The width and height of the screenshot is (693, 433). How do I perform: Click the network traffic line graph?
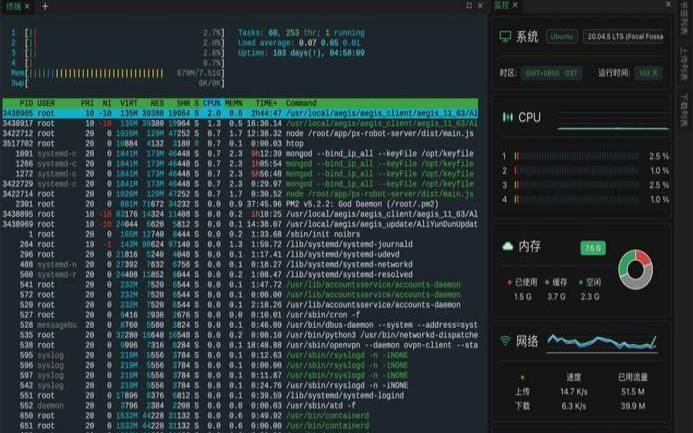[602, 342]
